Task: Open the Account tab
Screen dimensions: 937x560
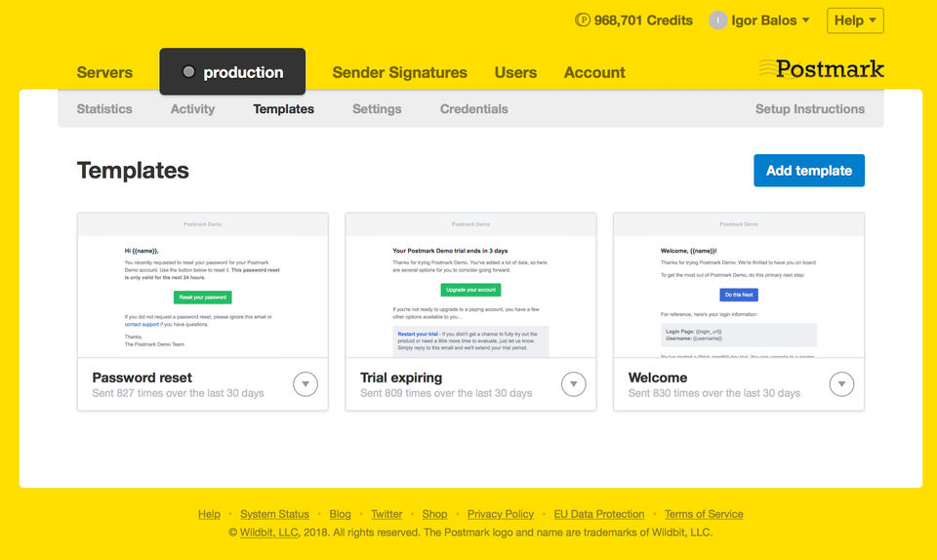Action: pyautogui.click(x=594, y=72)
